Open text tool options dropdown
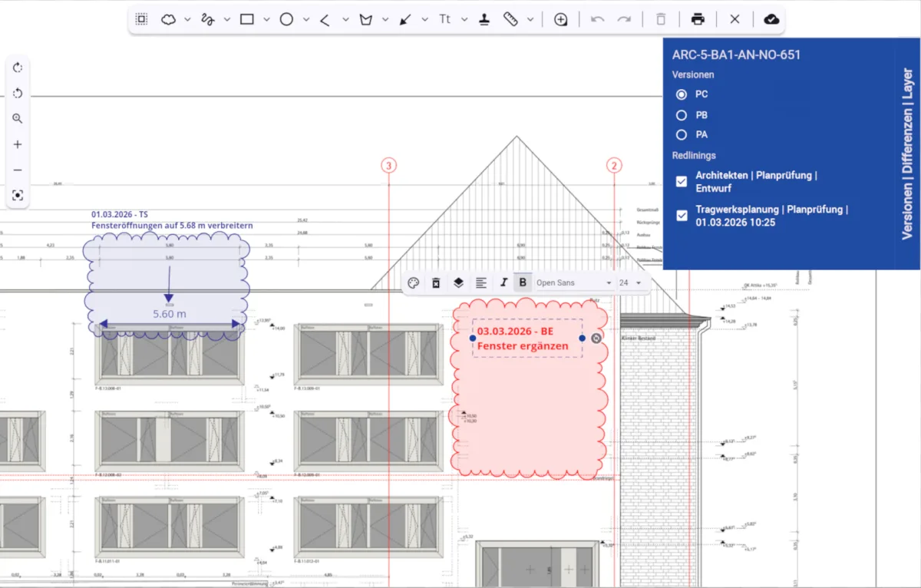The width and height of the screenshot is (921, 588). pyautogui.click(x=464, y=20)
